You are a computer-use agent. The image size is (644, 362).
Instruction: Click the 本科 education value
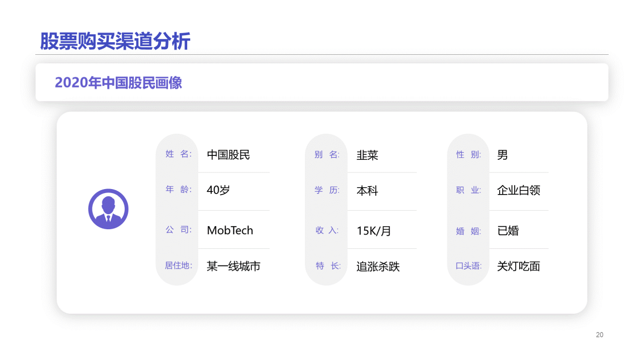pos(367,191)
